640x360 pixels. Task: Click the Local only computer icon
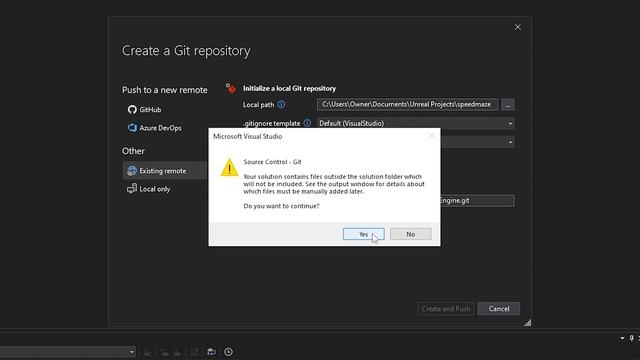pos(132,189)
